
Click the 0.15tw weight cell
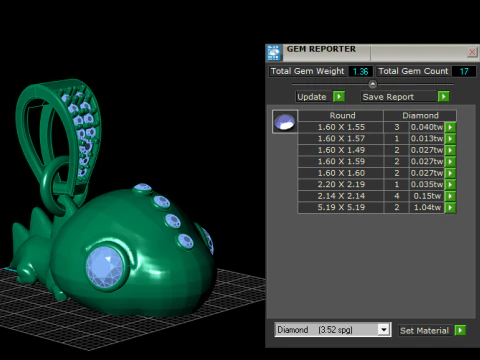[x=427, y=196]
